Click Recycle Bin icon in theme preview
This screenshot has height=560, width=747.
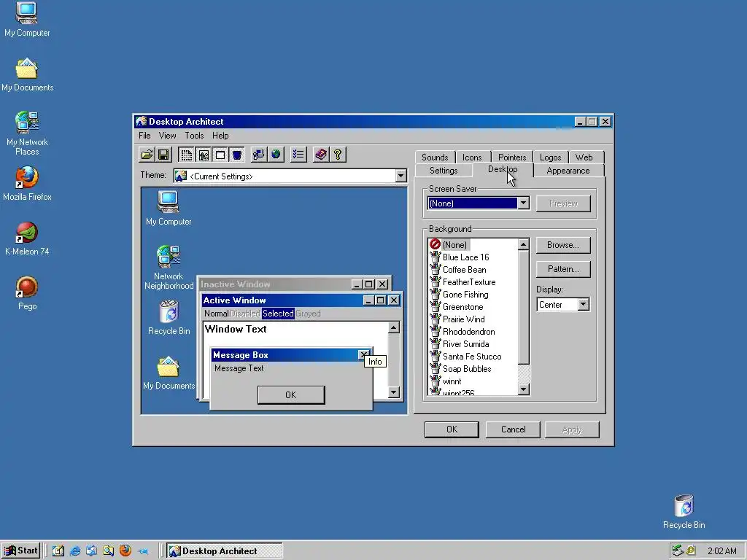coord(169,318)
